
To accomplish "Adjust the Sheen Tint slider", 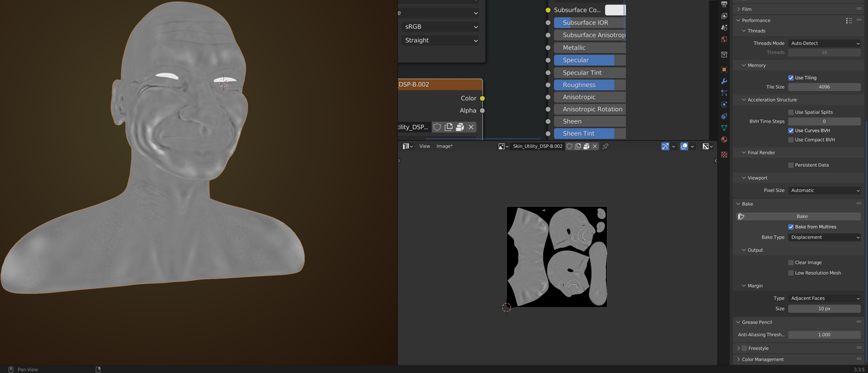I will click(589, 134).
